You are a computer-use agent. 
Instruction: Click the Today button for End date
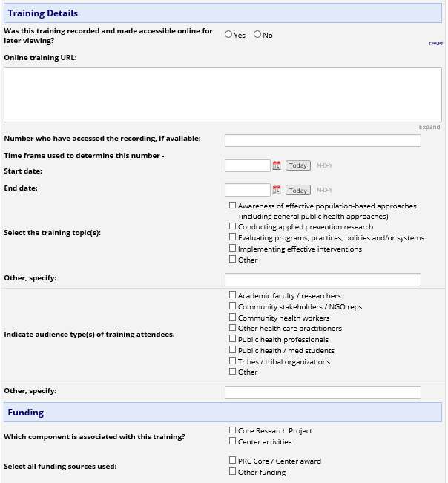(298, 190)
